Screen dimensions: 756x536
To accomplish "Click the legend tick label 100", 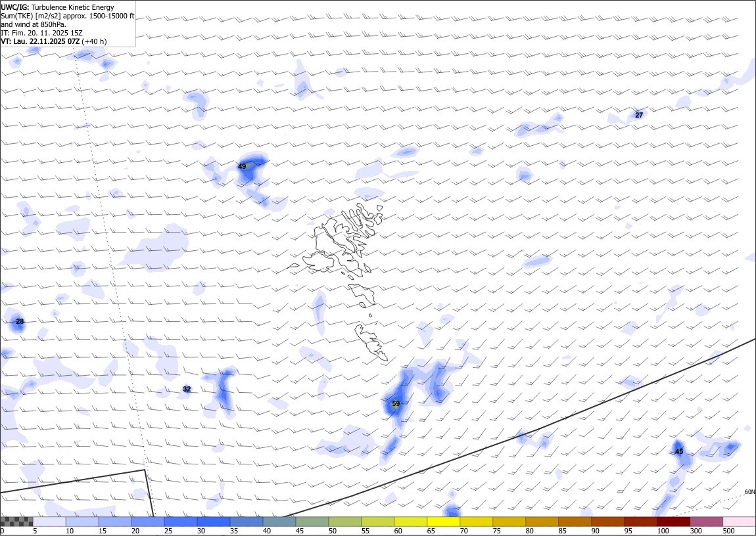I will click(663, 531).
